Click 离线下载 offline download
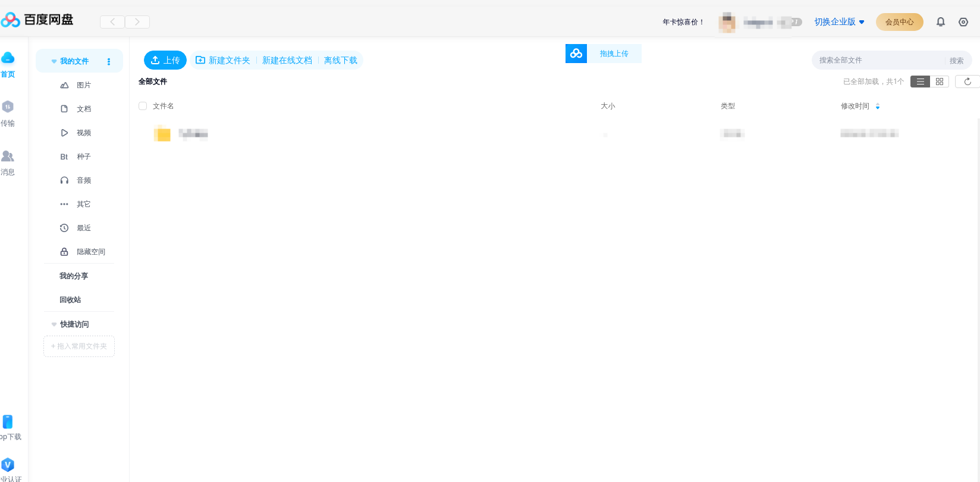Screen dimensions: 980x482 341,60
